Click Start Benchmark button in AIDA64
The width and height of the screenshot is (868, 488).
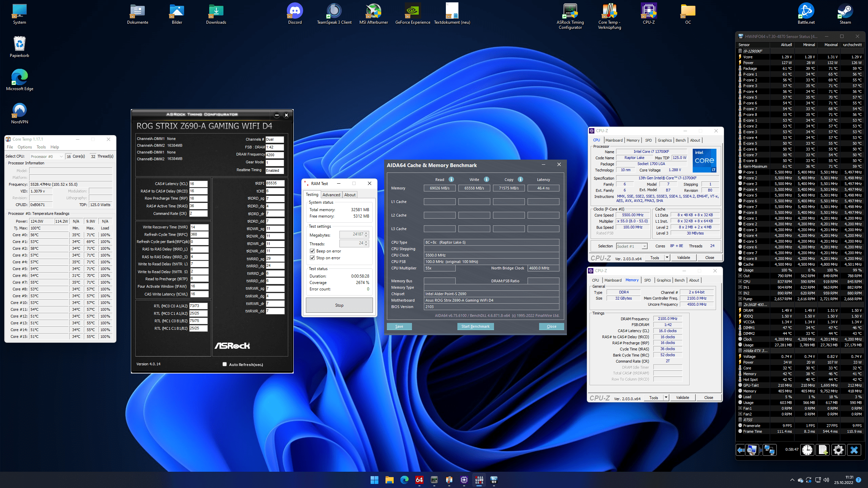475,326
